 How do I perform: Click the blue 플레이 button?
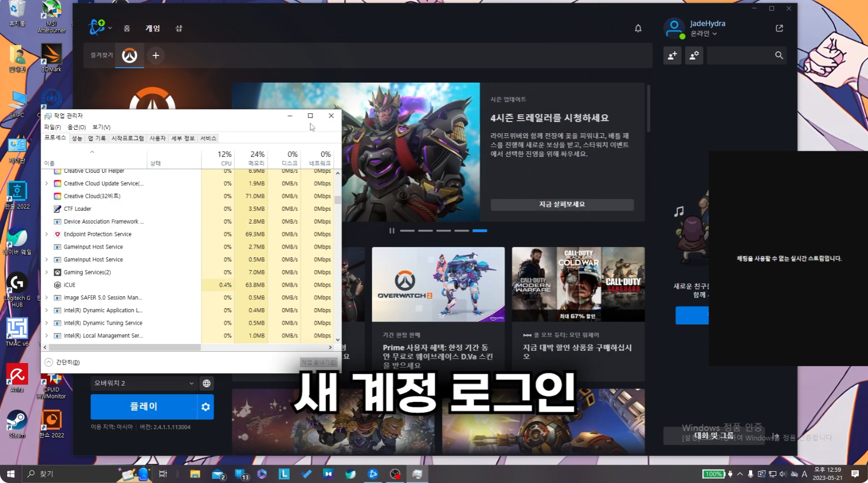click(x=144, y=407)
